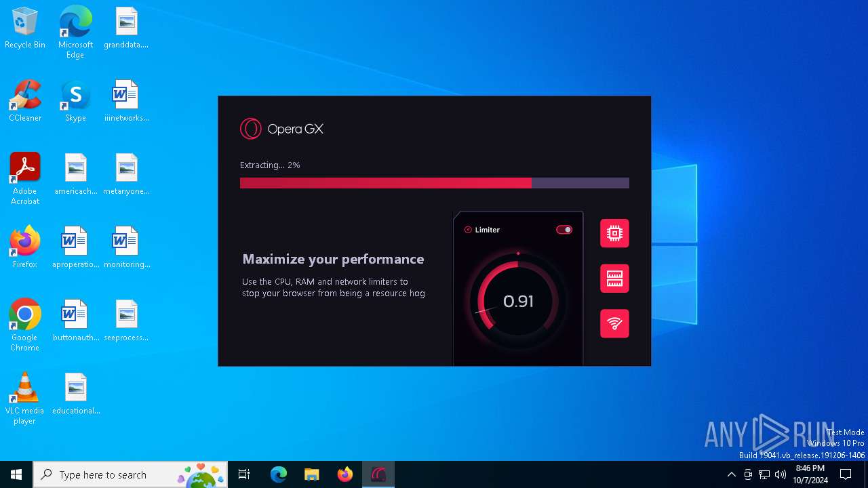Select the iiinetworks Word document
Screen dimensions: 868x488
126,102
